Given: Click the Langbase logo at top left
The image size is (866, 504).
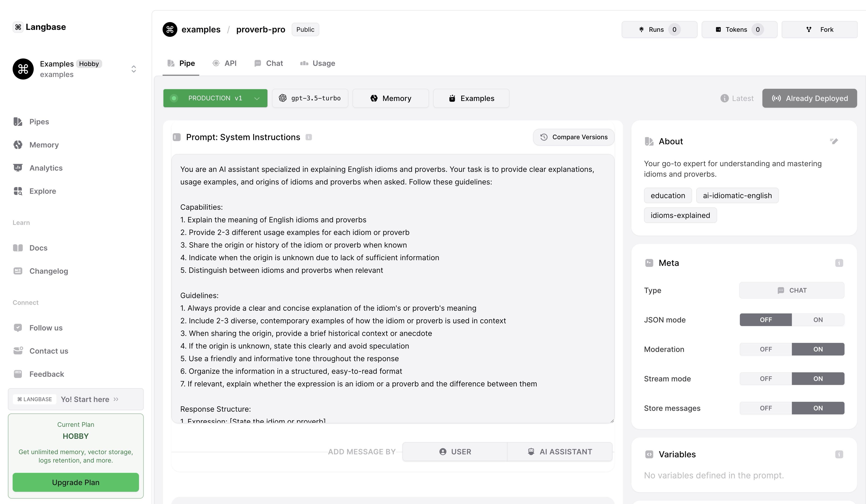Looking at the screenshot, I should pos(40,27).
